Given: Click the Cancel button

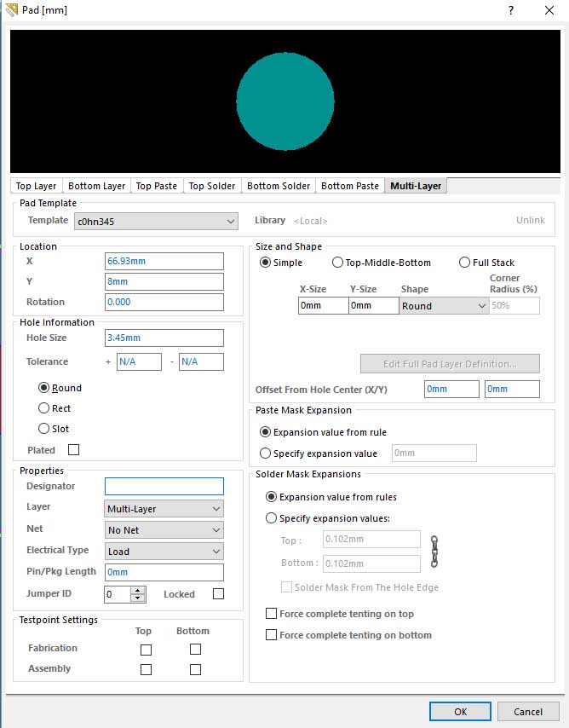Looking at the screenshot, I should (x=528, y=711).
